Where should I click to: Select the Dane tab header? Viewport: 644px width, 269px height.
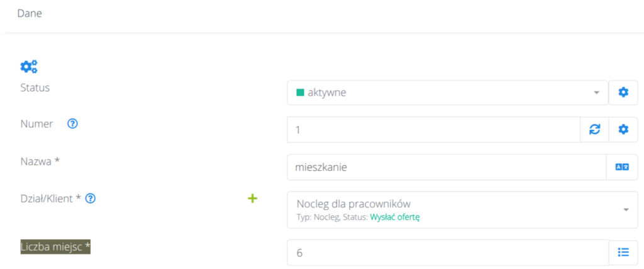30,13
